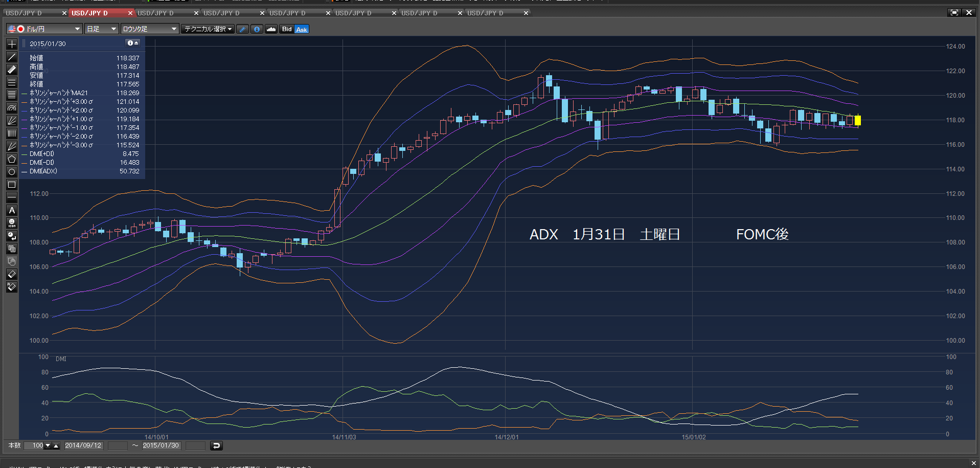This screenshot has width=980, height=468.
Task: Click the DMI sub-chart label
Action: click(61, 359)
